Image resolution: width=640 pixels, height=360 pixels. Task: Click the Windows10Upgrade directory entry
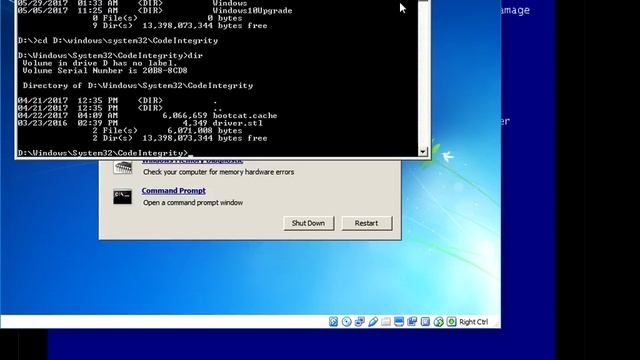[x=252, y=11]
